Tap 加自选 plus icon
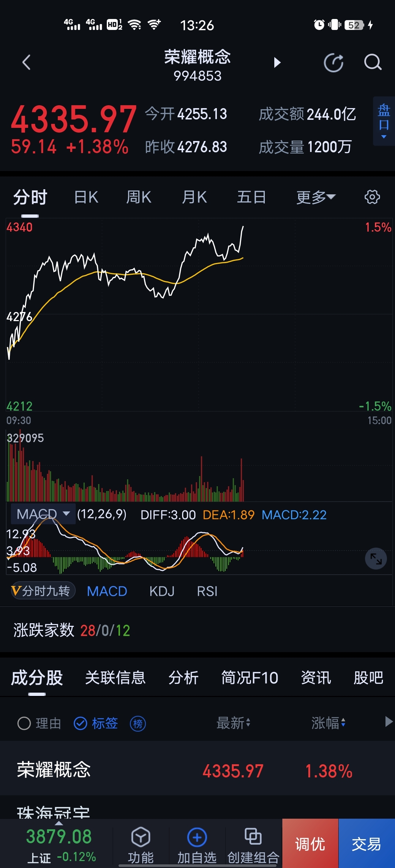Viewport: 395px width, 868px height. click(x=197, y=837)
